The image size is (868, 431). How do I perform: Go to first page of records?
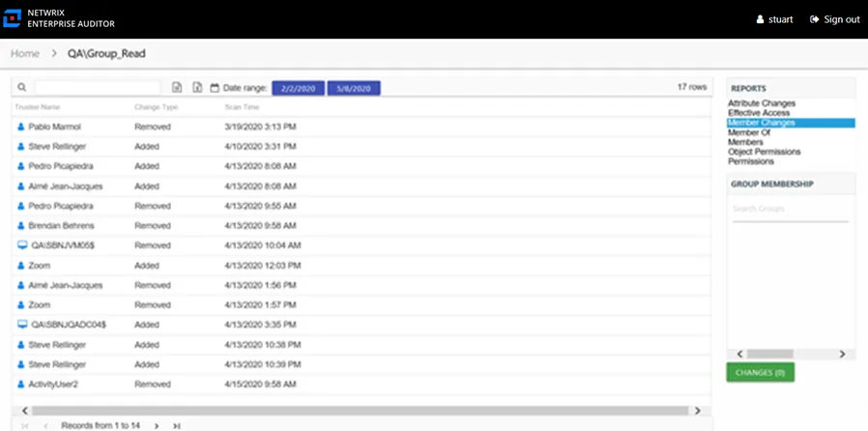pos(25,425)
